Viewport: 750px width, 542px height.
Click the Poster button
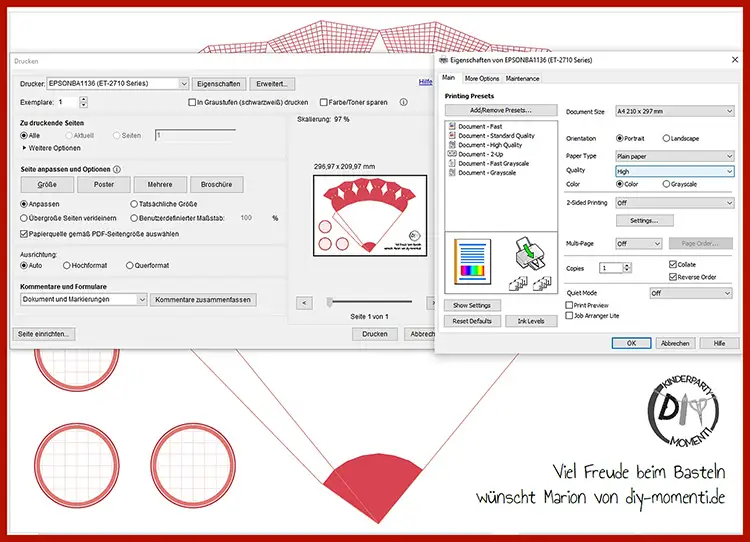click(x=104, y=185)
